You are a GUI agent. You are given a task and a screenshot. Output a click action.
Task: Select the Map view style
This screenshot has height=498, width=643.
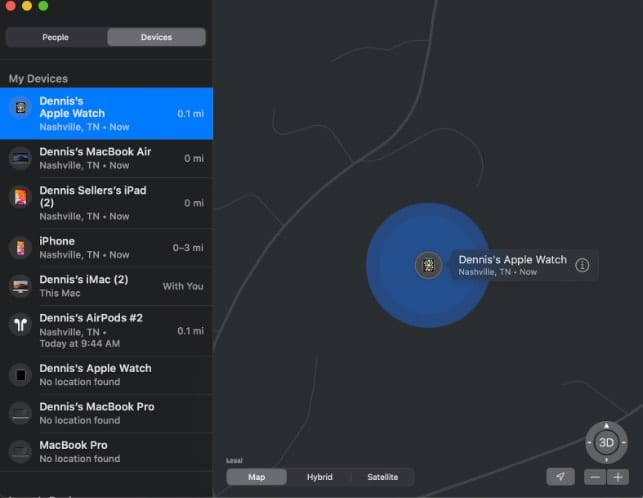click(257, 477)
